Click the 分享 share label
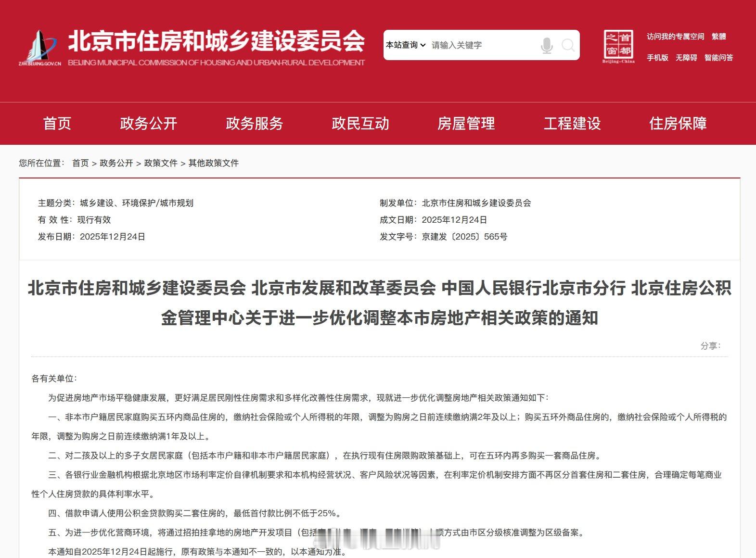 pos(710,346)
